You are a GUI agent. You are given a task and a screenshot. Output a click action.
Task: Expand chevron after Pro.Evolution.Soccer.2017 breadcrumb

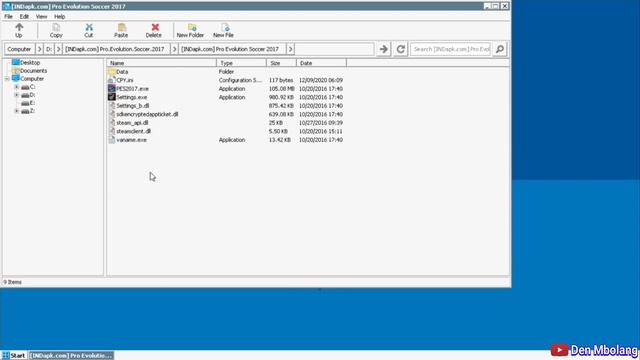(x=174, y=49)
